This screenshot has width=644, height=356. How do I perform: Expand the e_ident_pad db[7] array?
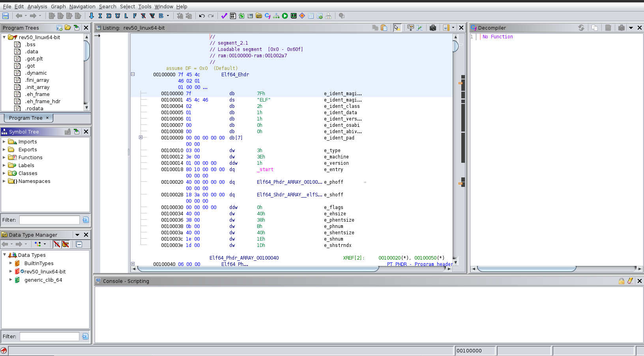tap(140, 138)
